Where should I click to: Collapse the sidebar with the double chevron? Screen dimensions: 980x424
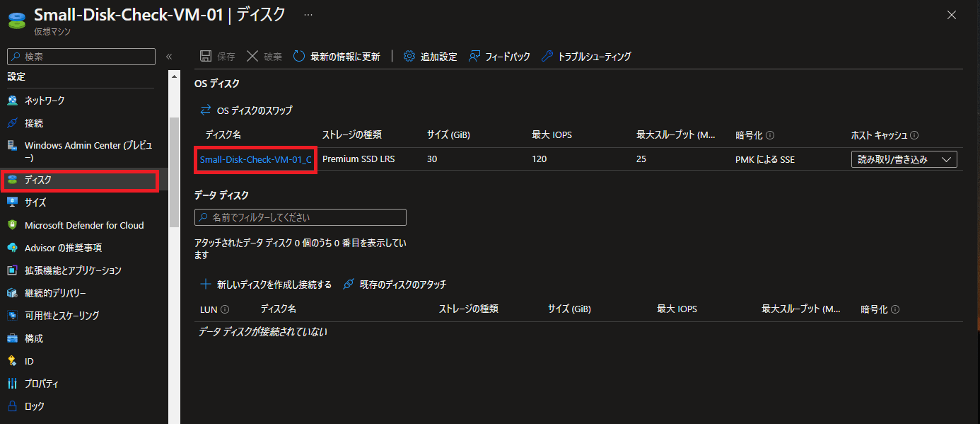(x=169, y=57)
